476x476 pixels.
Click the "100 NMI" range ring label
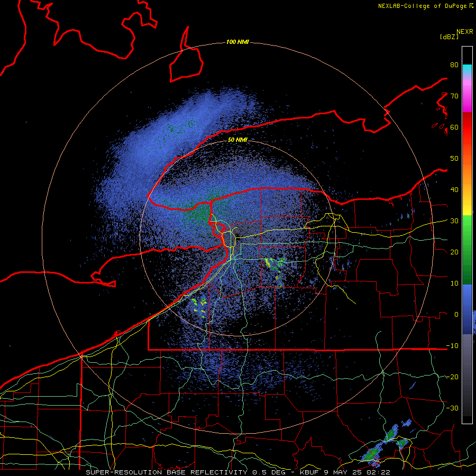click(x=237, y=42)
